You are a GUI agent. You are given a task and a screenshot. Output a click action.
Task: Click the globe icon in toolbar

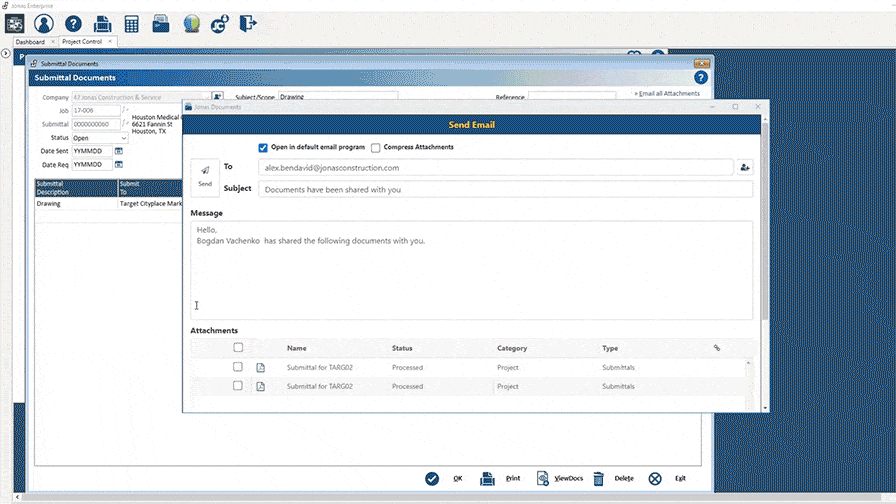(x=191, y=23)
